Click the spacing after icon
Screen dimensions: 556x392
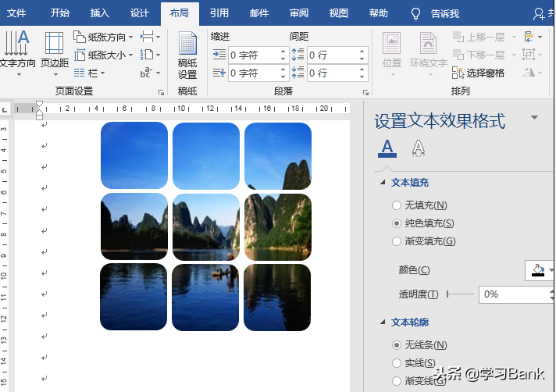298,73
